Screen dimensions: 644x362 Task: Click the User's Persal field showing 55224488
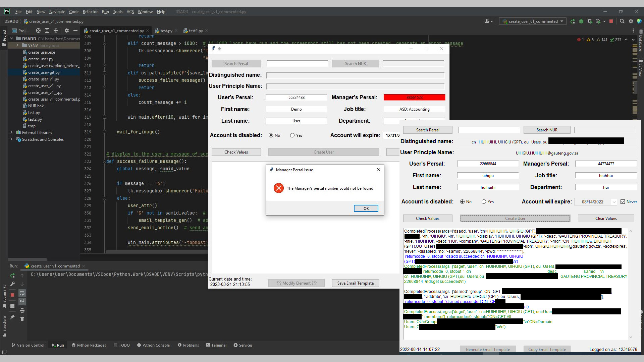click(x=297, y=98)
